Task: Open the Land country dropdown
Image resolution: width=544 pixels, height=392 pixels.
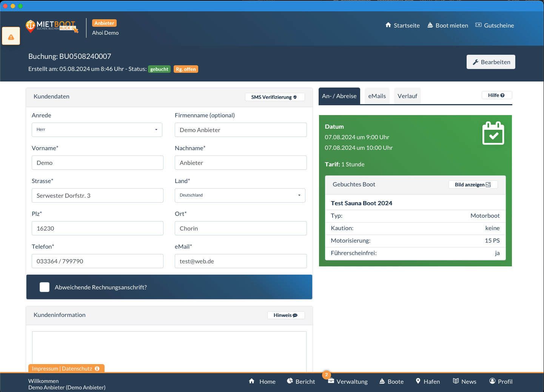Action: click(240, 195)
